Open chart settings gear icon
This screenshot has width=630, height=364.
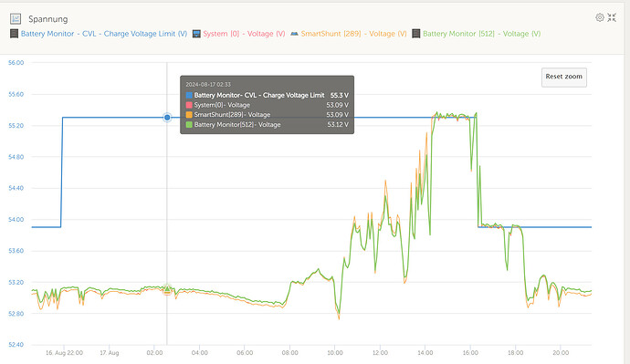(x=600, y=17)
